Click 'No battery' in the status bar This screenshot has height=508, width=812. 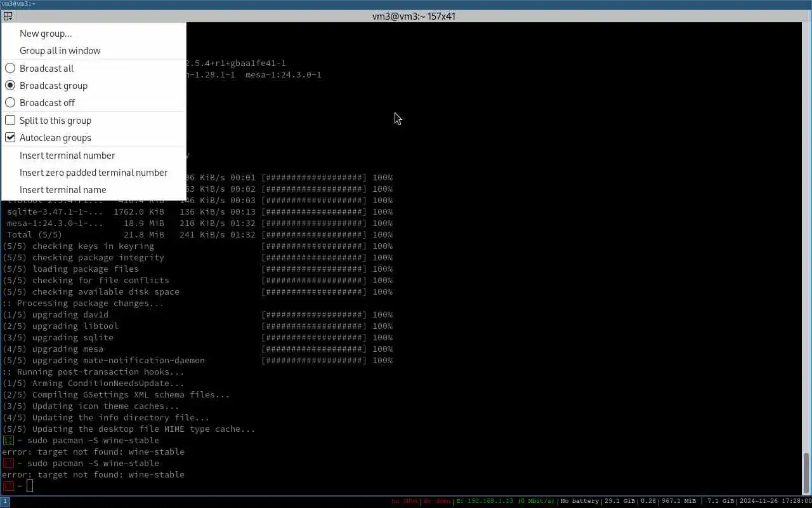point(580,502)
